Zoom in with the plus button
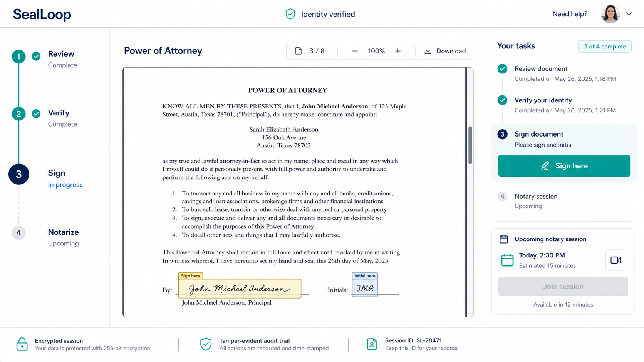The height and width of the screenshot is (362, 644). point(398,51)
